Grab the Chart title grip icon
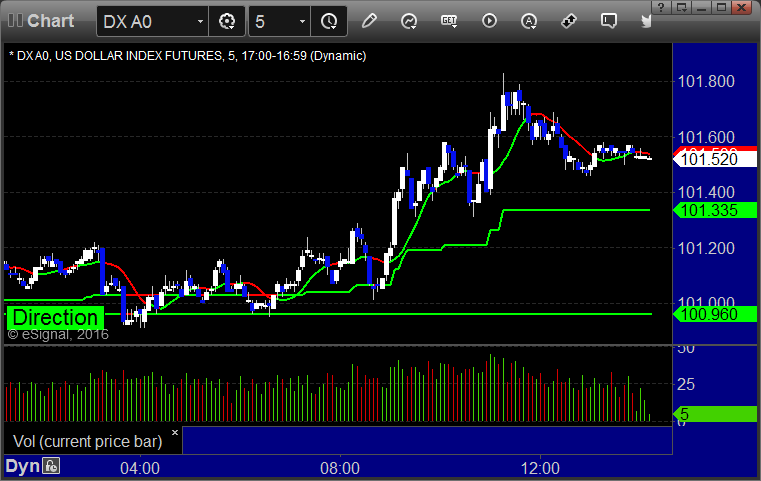 [x=15, y=21]
